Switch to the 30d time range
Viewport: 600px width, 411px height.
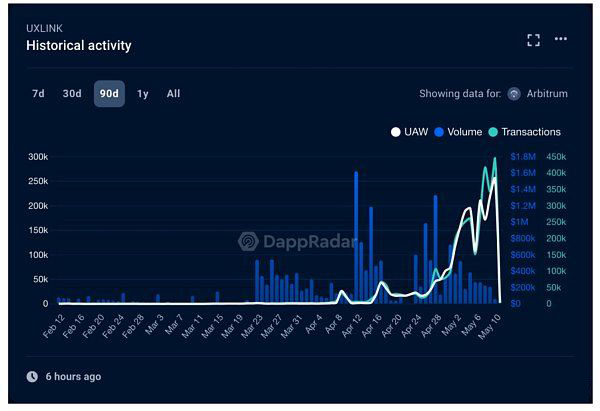pyautogui.click(x=72, y=94)
